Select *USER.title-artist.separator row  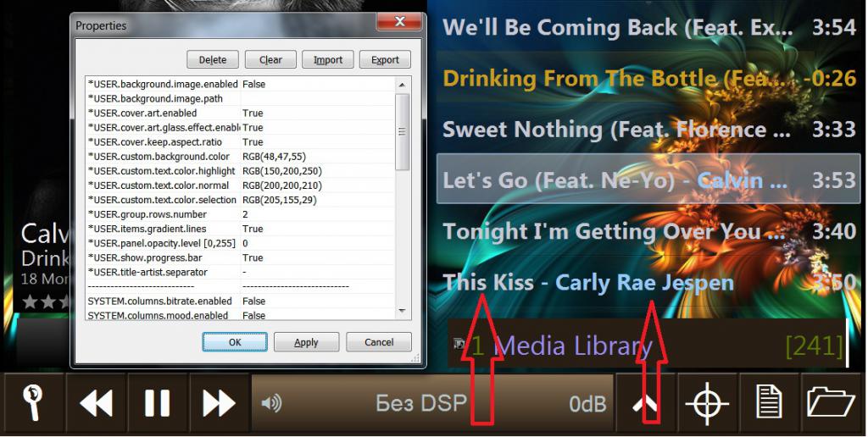point(240,272)
